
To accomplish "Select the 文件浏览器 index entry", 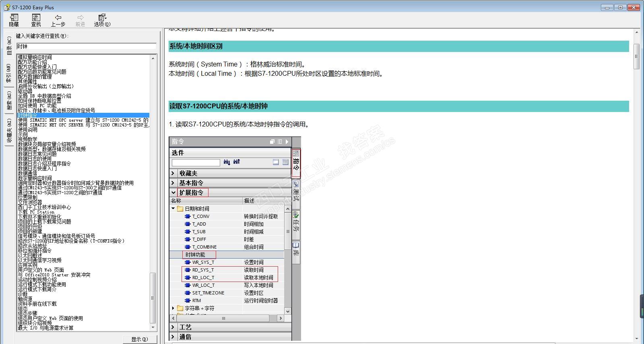I will coord(30,202).
